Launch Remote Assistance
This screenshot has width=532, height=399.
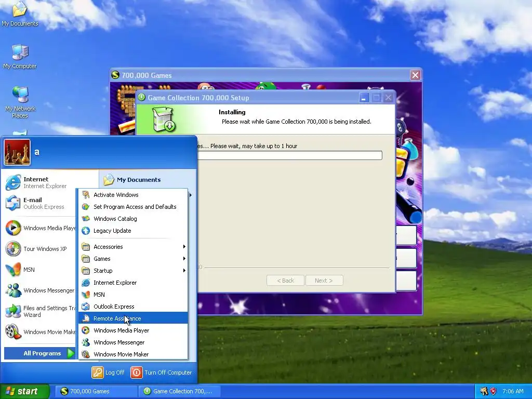tap(133, 318)
